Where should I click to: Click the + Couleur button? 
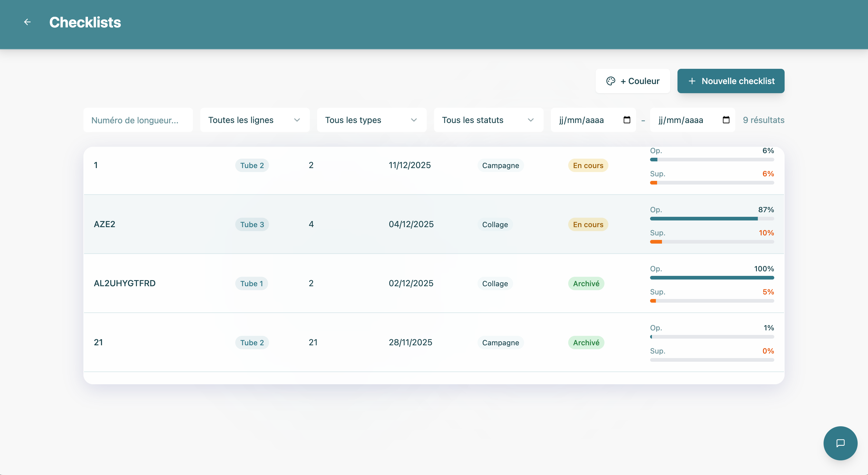coord(632,81)
